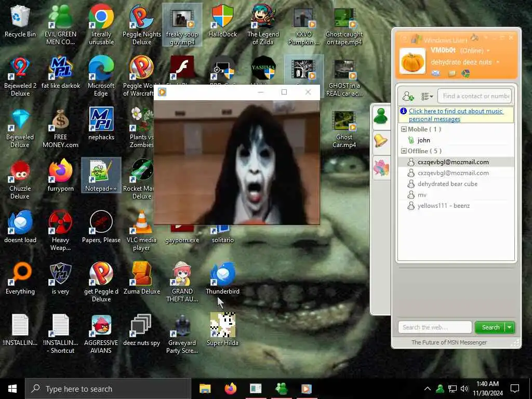Open the contact list view options dropdown
Image resolution: width=532 pixels, height=399 pixels.
(427, 96)
